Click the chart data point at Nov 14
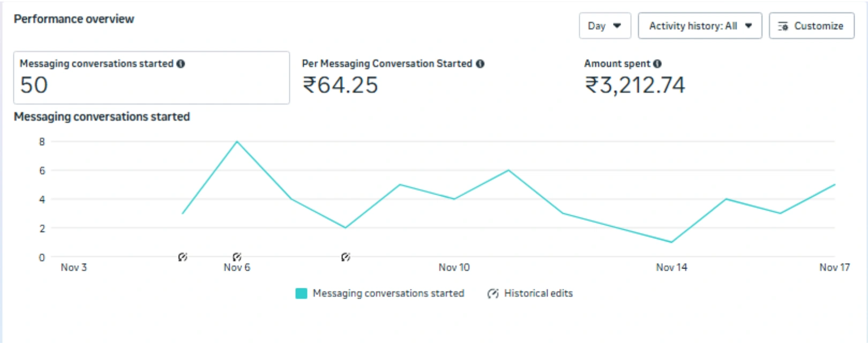868x343 pixels. pos(671,242)
